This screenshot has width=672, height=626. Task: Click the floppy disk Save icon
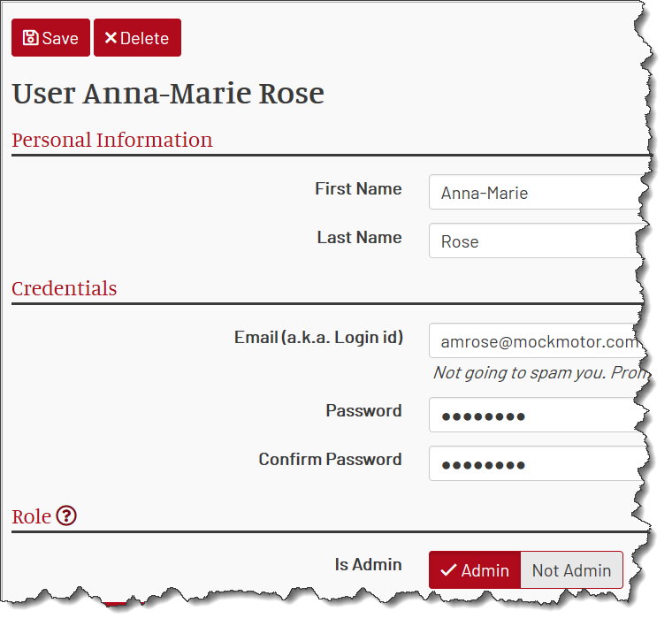30,38
